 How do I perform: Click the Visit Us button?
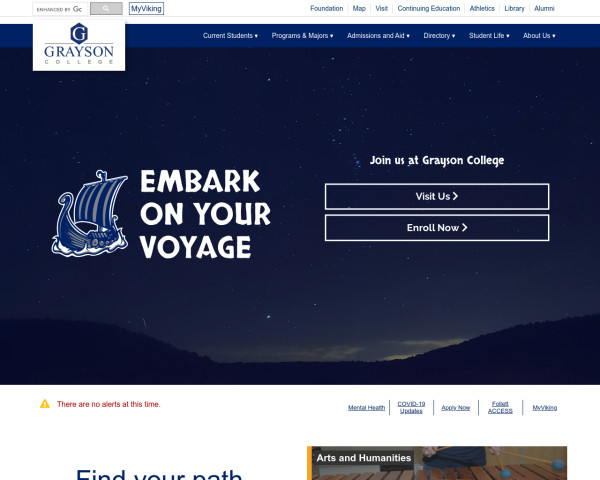[x=437, y=196]
